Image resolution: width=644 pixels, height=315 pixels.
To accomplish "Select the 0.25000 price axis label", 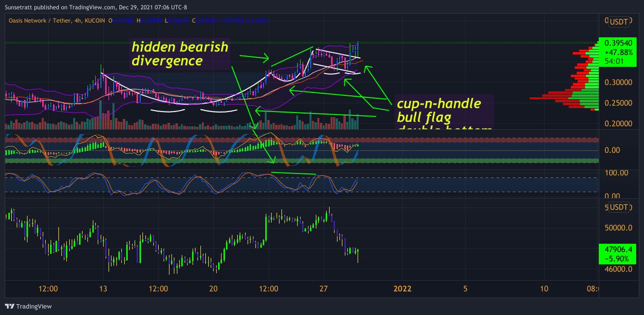I will coord(618,103).
